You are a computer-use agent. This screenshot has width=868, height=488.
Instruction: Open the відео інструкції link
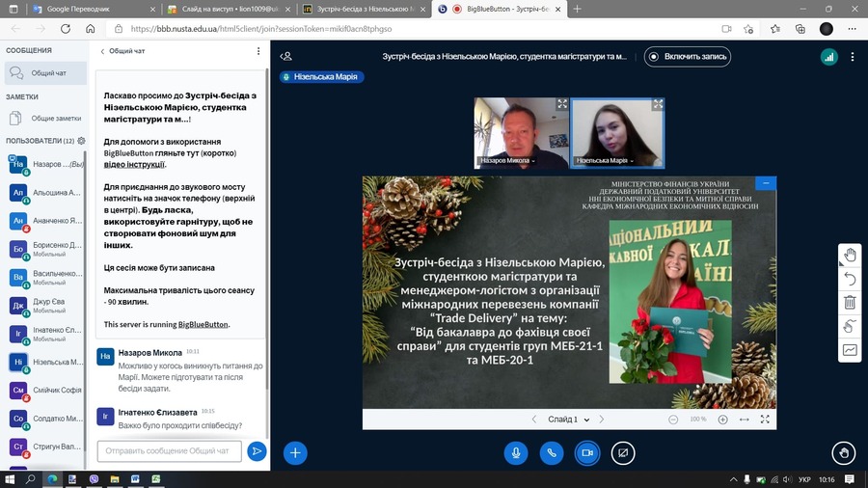pos(134,164)
